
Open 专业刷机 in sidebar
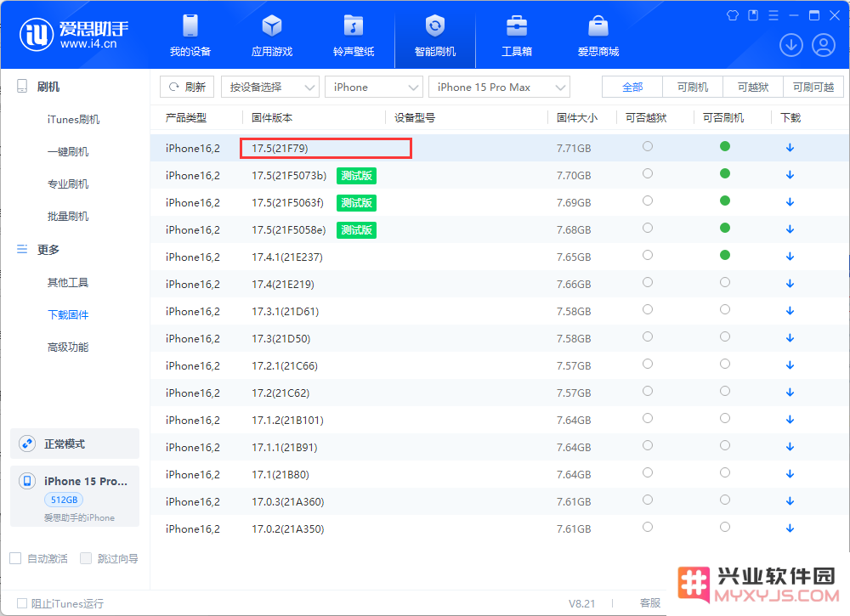(x=68, y=184)
